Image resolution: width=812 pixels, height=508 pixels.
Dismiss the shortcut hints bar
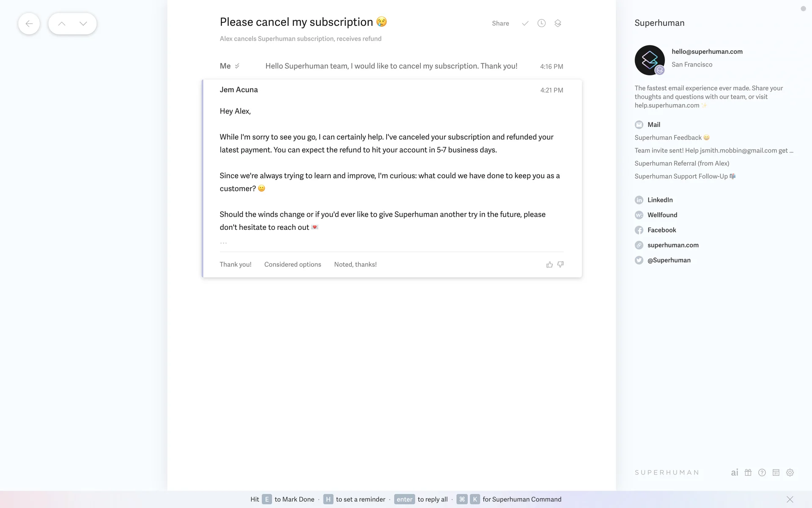point(790,499)
